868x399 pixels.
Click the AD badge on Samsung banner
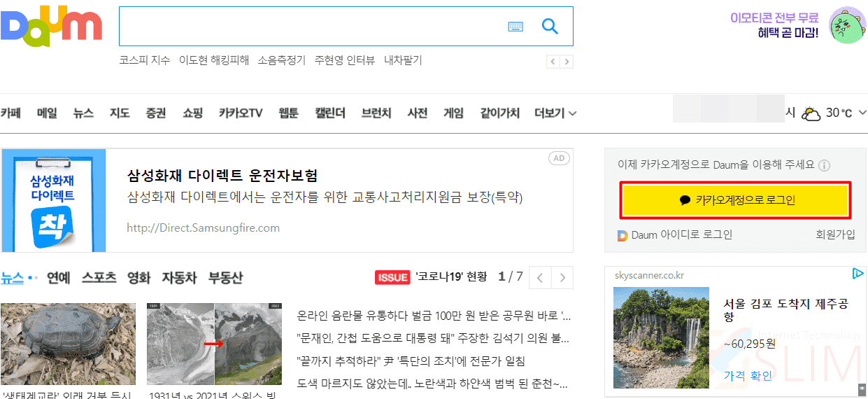coord(559,158)
